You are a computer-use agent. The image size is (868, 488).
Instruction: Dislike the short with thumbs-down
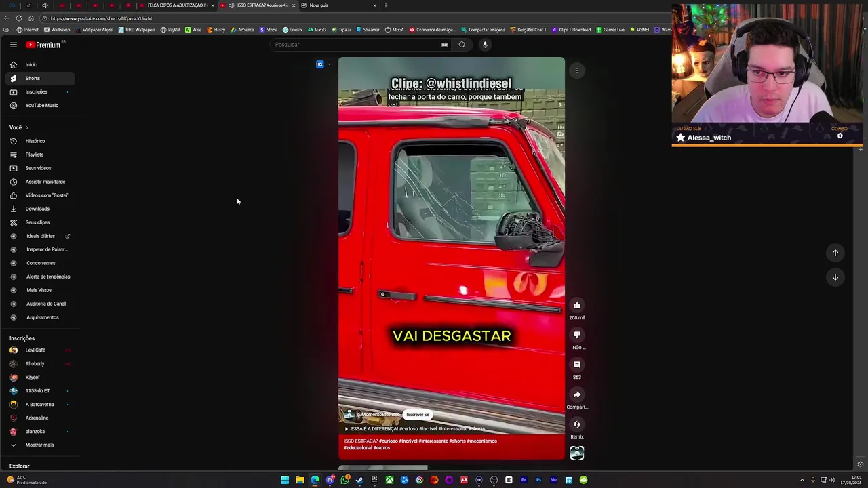click(577, 335)
